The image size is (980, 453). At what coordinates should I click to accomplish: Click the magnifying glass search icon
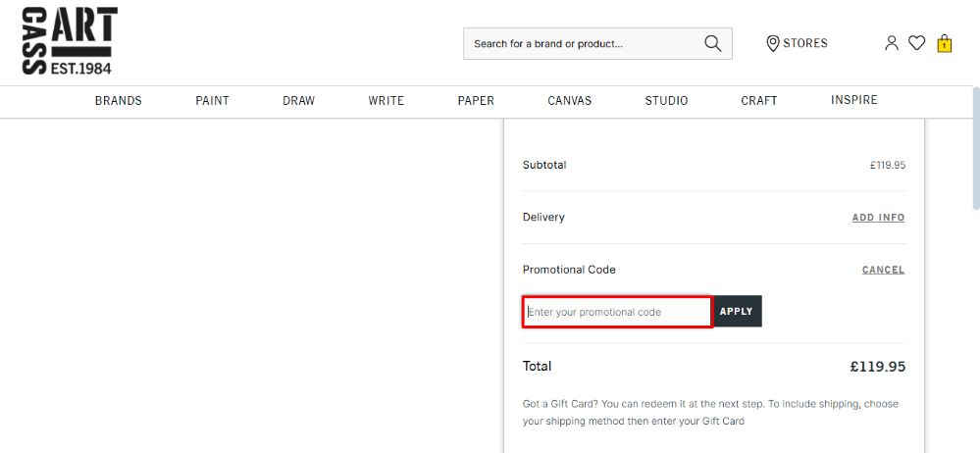click(x=712, y=44)
